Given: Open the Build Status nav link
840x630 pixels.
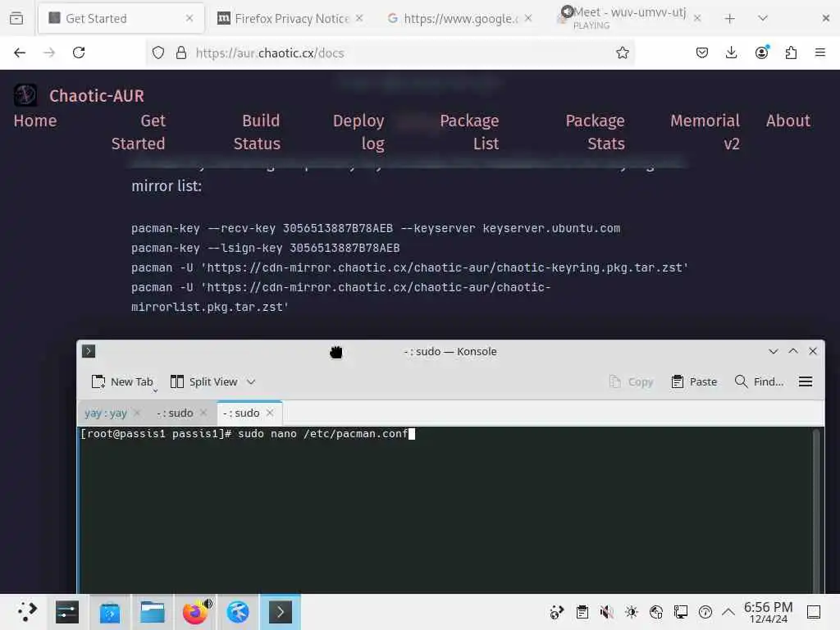Looking at the screenshot, I should (x=257, y=132).
